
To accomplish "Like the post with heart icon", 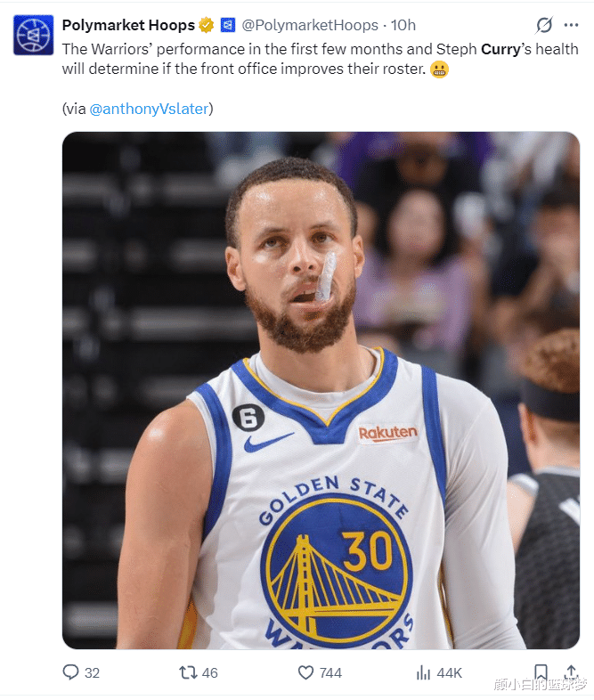I will pos(305,672).
